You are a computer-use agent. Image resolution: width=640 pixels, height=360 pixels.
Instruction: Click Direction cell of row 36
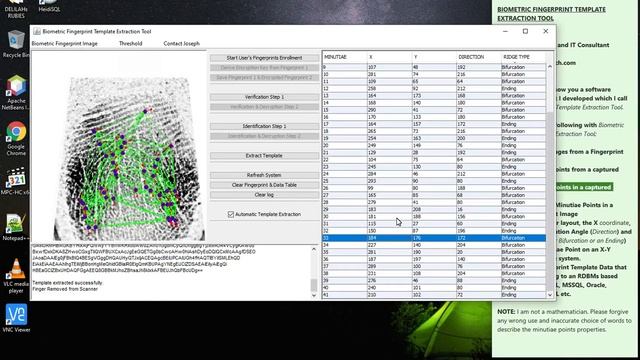479,259
